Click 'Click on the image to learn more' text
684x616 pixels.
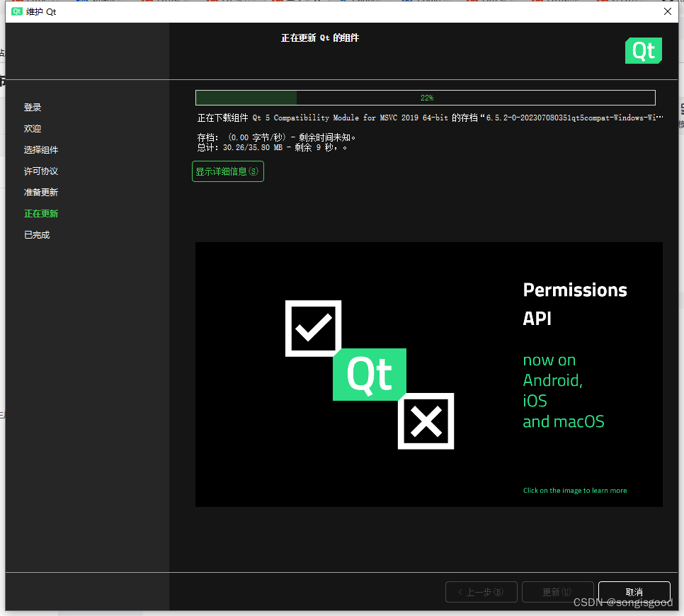pos(575,490)
